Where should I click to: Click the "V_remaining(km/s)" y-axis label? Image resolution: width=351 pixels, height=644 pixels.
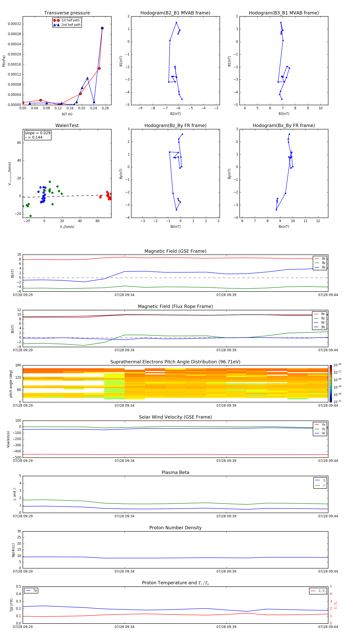[10, 173]
